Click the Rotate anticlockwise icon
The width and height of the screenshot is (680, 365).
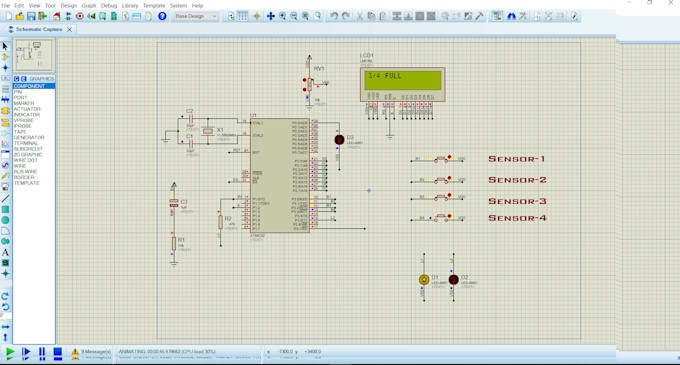(x=5, y=307)
